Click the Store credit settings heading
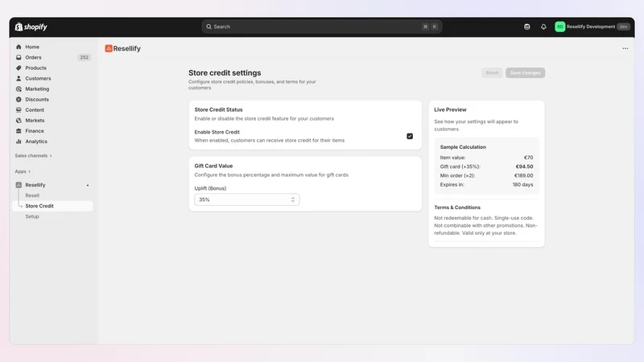 point(225,72)
